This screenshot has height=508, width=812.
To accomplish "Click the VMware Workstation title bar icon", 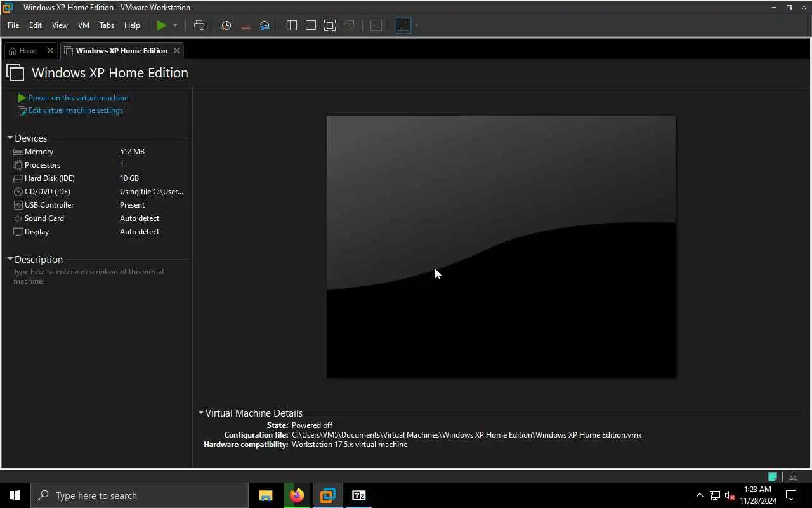I will point(8,8).
